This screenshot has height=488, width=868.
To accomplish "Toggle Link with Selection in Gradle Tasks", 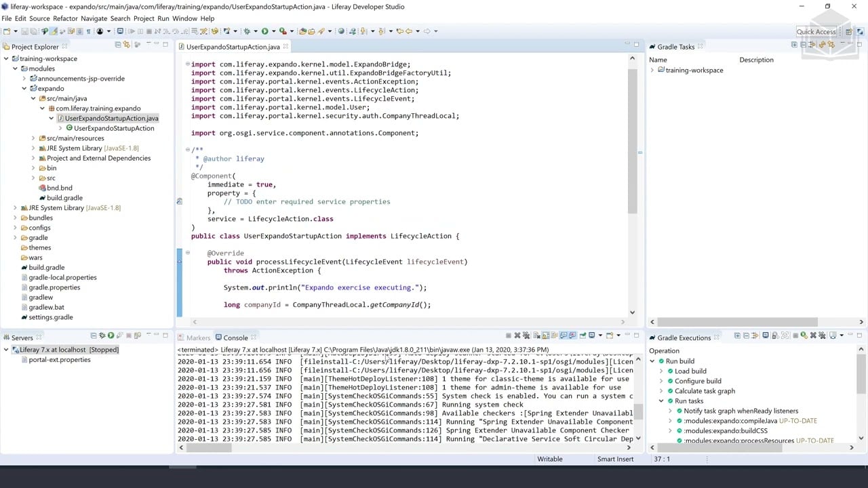I will pos(831,45).
